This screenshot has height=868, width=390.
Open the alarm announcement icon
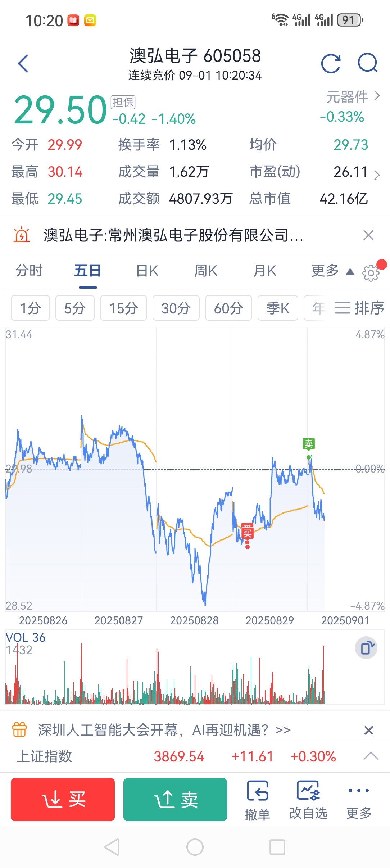pos(22,235)
